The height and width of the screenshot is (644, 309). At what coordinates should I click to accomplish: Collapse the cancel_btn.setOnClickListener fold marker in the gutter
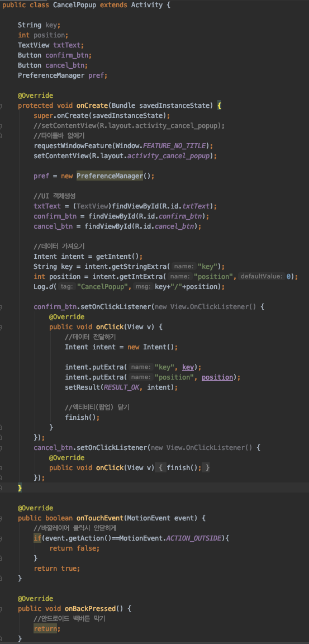click(x=1, y=447)
